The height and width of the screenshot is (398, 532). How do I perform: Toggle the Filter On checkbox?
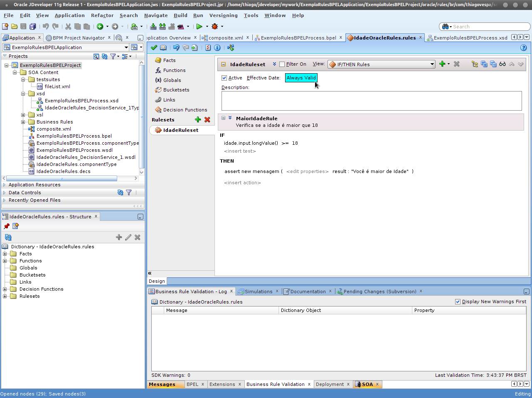282,64
